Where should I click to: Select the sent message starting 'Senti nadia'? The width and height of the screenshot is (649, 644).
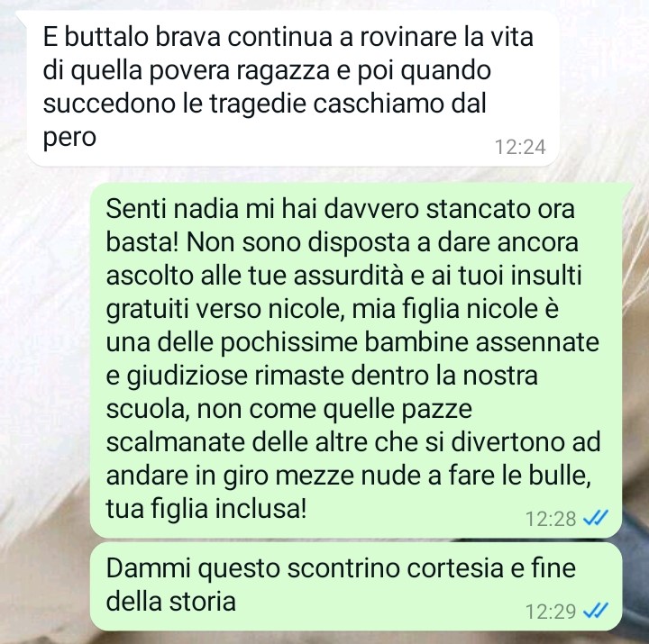tap(355, 360)
